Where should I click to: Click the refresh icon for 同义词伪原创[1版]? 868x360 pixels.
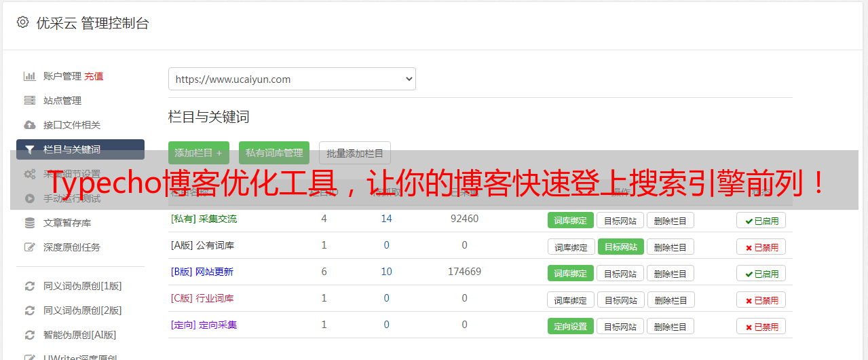point(29,286)
